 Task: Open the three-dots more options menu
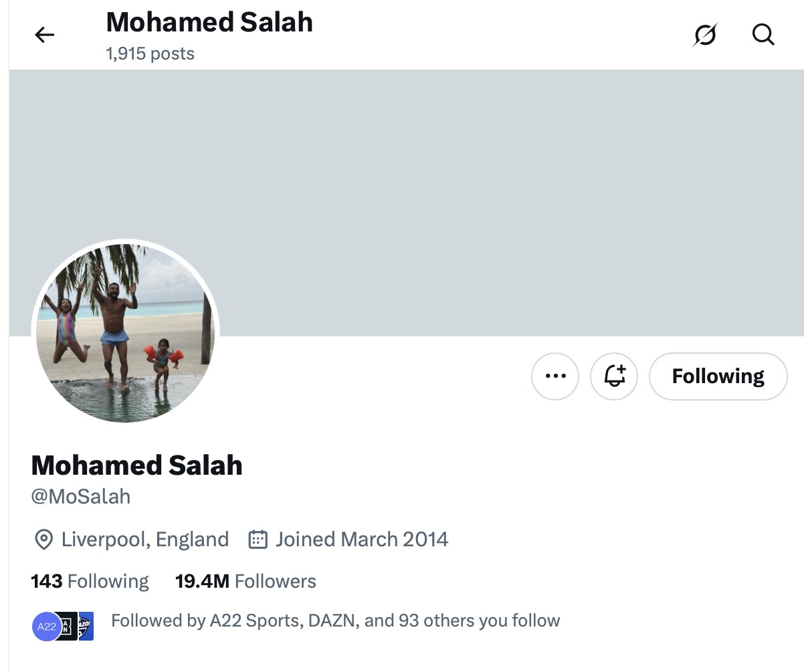(x=555, y=376)
